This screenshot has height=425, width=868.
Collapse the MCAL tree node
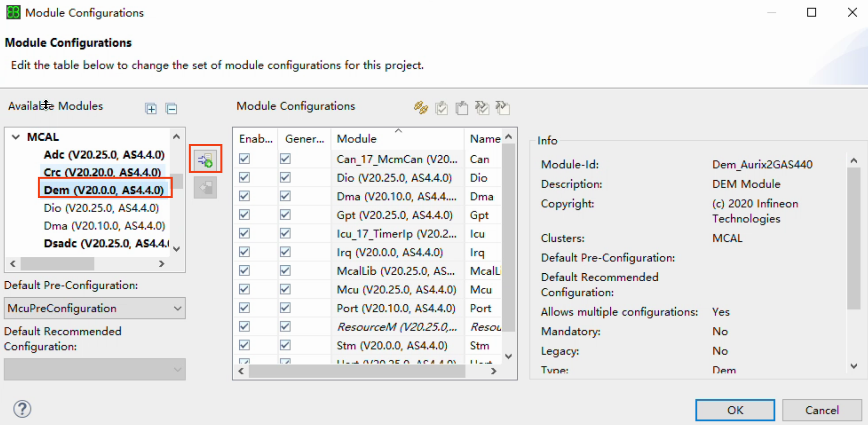pyautogui.click(x=16, y=137)
